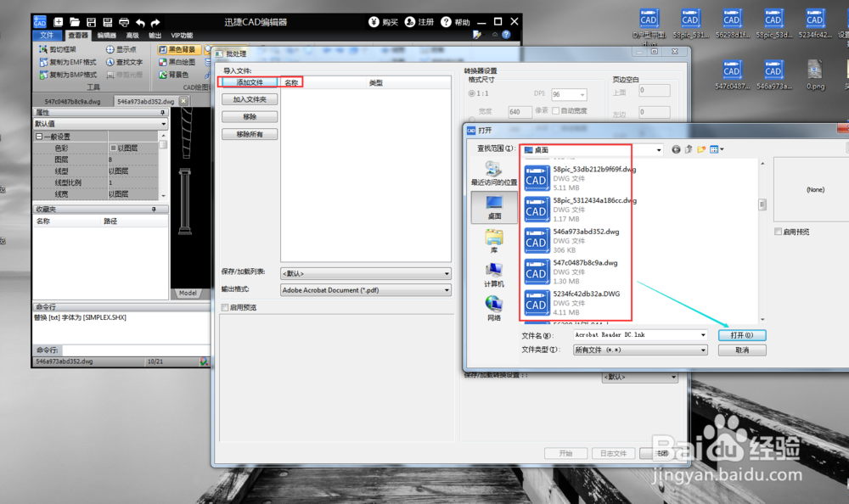This screenshot has height=504, width=849.
Task: Click the Open folder icon in title bar
Action: pyautogui.click(x=75, y=22)
